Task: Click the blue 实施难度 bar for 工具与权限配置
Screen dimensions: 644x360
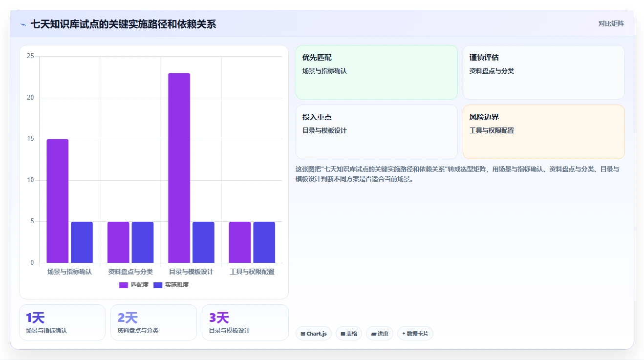Action: [264, 242]
